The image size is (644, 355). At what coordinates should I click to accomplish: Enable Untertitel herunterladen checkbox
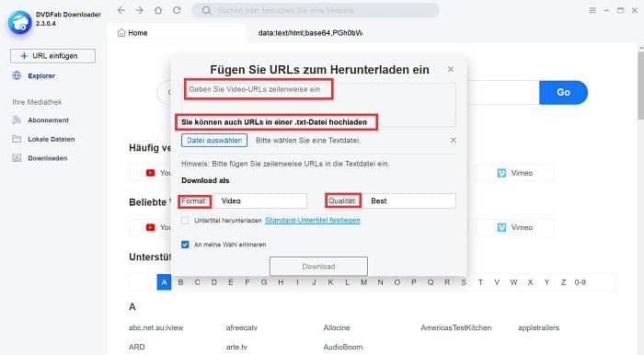[185, 221]
